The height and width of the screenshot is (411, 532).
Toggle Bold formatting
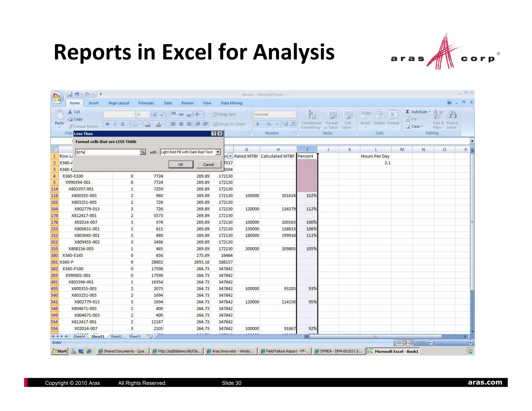click(x=107, y=124)
